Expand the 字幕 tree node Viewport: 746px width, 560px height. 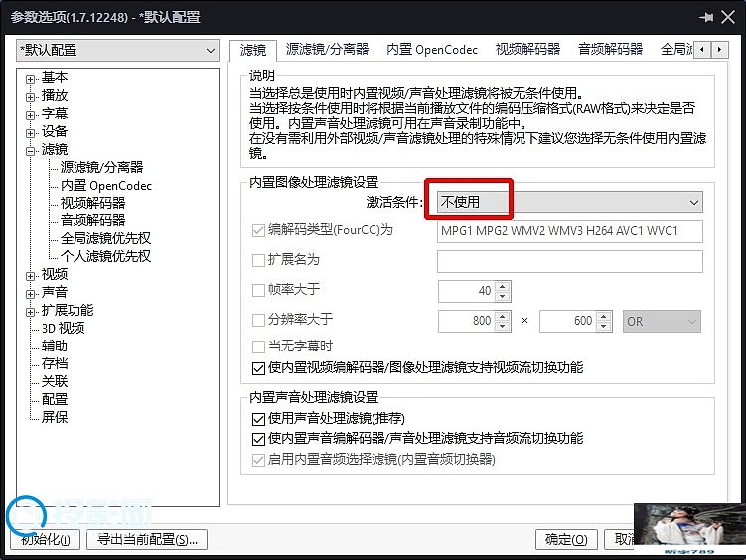click(31, 114)
